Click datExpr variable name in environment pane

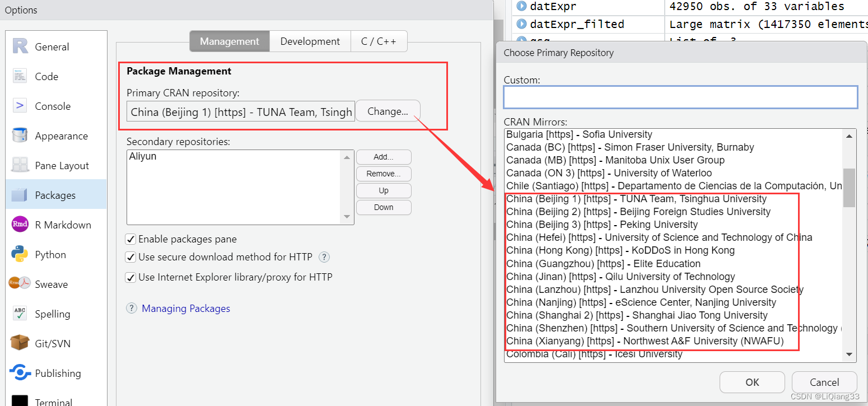553,7
